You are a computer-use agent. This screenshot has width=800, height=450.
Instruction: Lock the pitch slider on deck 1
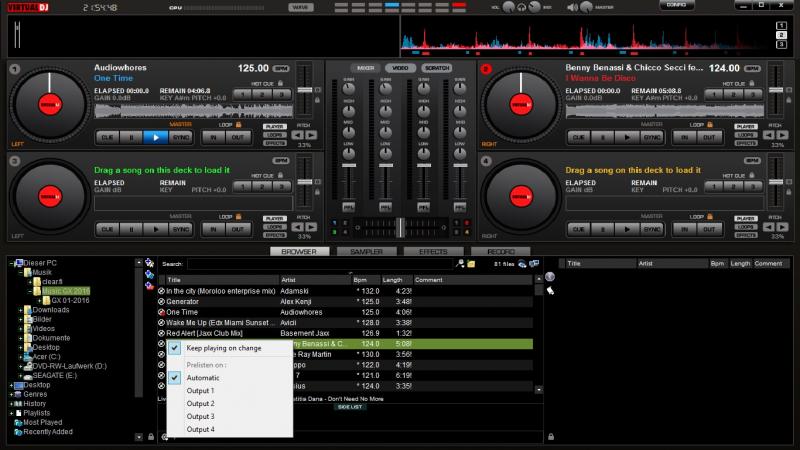[317, 100]
